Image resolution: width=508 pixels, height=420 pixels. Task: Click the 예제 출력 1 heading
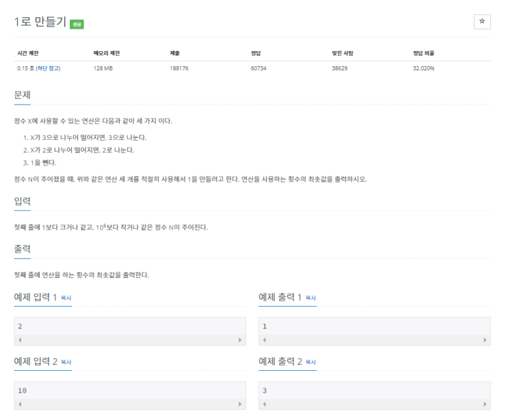tap(280, 297)
